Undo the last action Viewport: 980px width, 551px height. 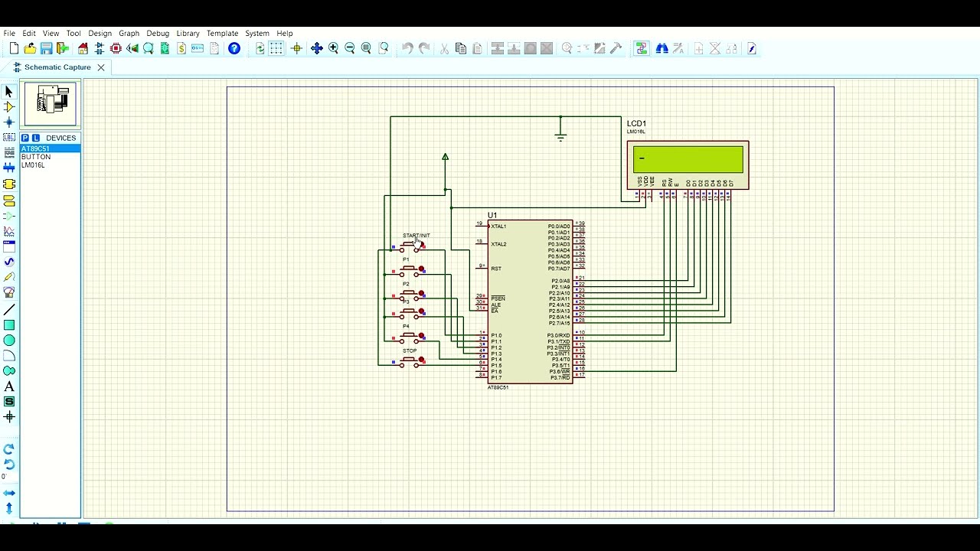(x=407, y=48)
